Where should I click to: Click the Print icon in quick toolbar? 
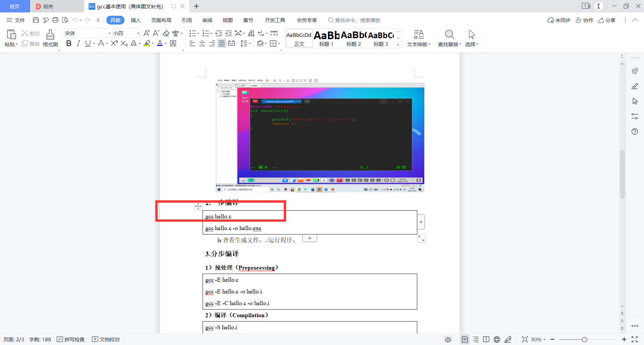[x=55, y=20]
